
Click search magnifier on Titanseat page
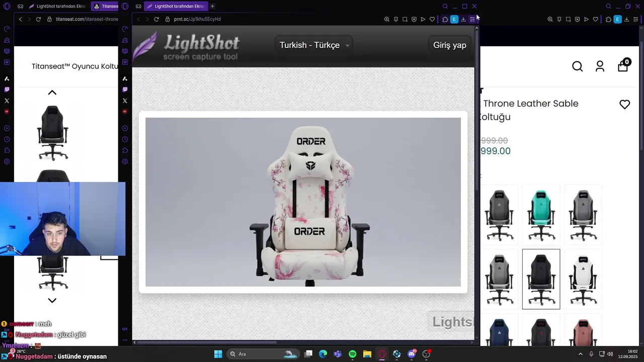pyautogui.click(x=578, y=66)
